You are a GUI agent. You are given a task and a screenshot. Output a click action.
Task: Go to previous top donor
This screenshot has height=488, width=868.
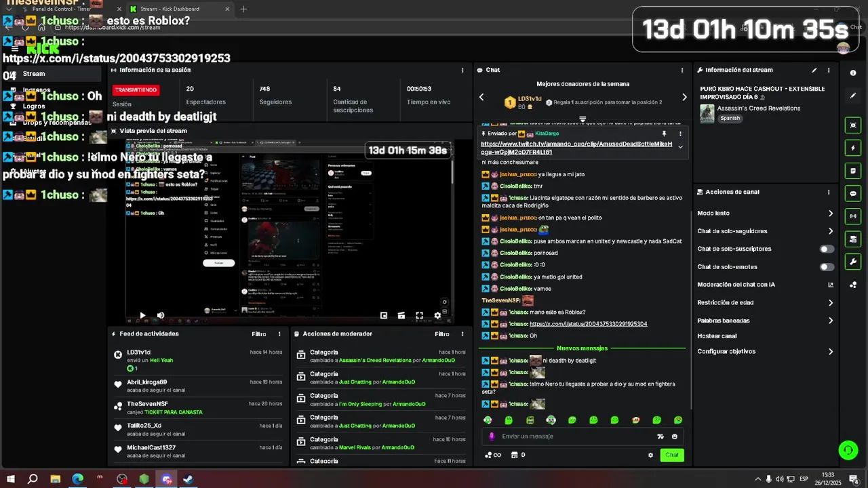(x=481, y=97)
